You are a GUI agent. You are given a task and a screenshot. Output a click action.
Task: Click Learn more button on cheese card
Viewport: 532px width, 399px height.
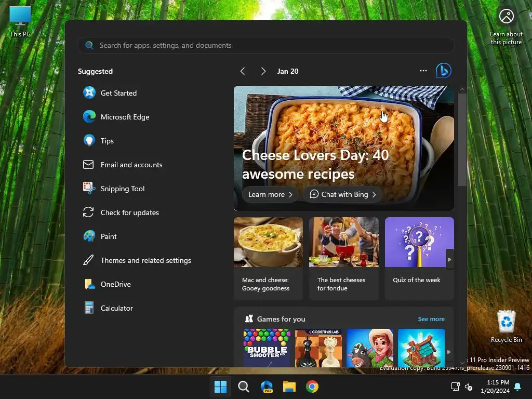tap(270, 194)
